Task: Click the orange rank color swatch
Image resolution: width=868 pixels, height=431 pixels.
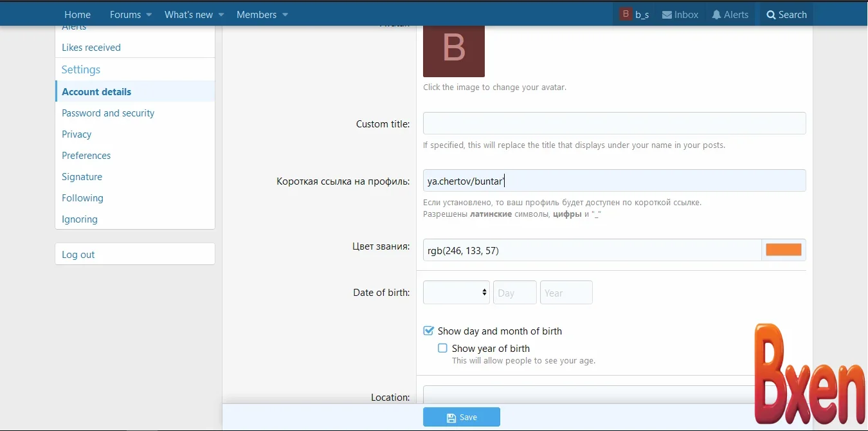Action: tap(783, 250)
